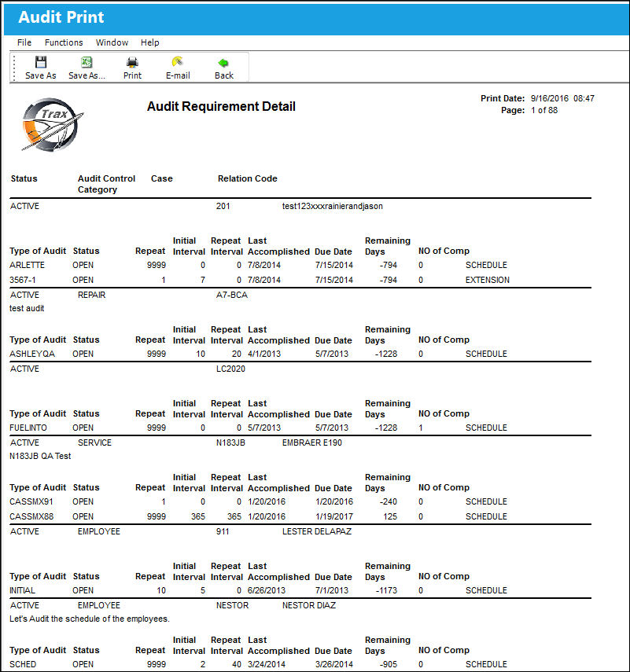Select the ASHLEYQA audit type
The width and height of the screenshot is (630, 672).
[x=32, y=354]
